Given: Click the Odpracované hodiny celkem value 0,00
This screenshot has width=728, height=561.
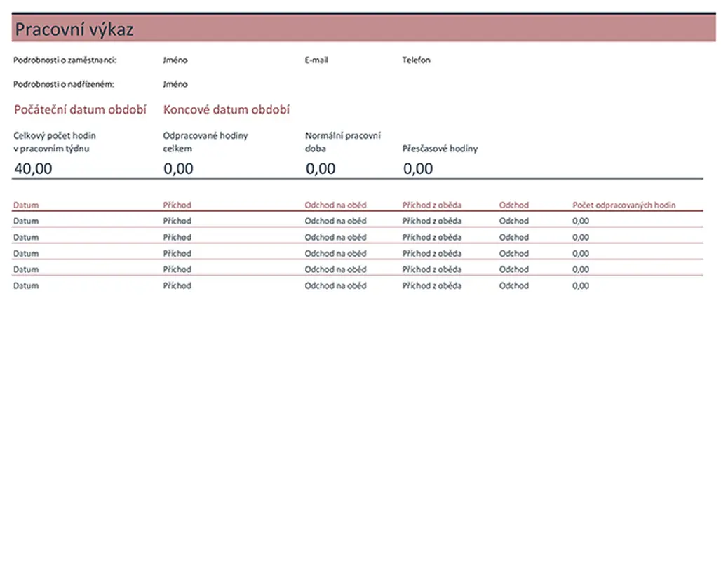Looking at the screenshot, I should click(178, 168).
